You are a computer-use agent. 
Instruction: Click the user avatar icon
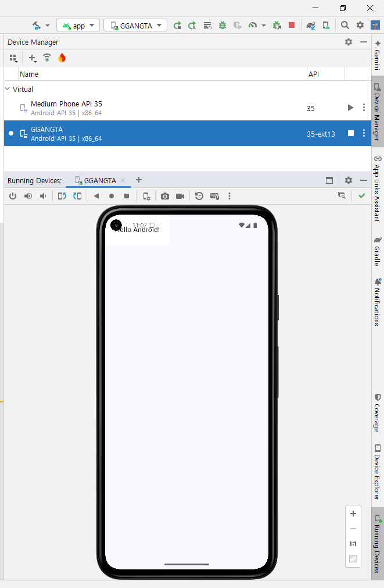(x=375, y=25)
